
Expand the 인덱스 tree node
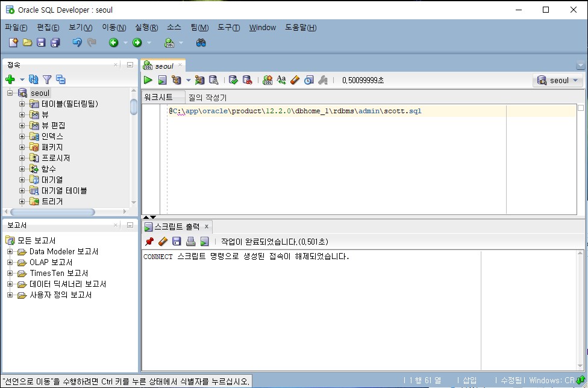[22, 136]
